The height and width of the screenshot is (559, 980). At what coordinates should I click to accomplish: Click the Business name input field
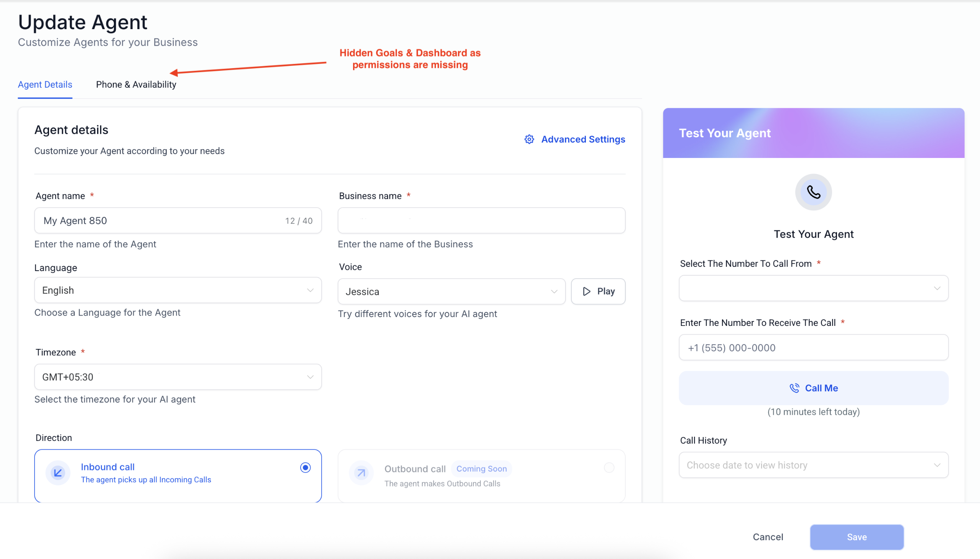coord(481,221)
